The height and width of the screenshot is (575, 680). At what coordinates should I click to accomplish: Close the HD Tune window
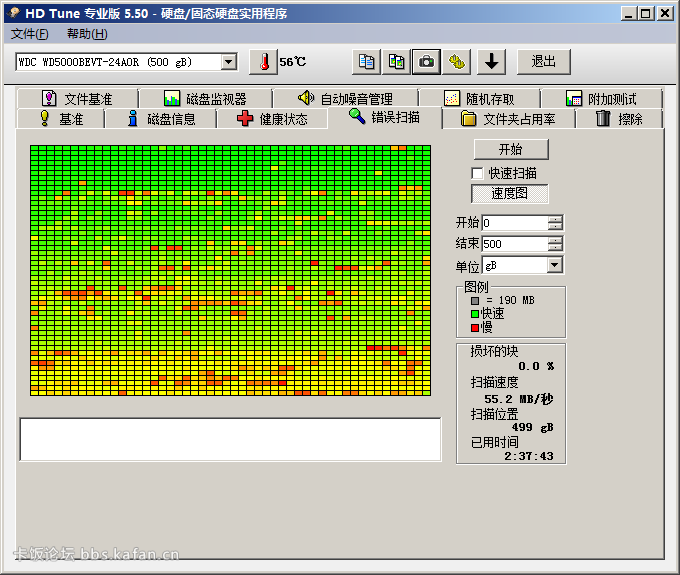coord(665,13)
